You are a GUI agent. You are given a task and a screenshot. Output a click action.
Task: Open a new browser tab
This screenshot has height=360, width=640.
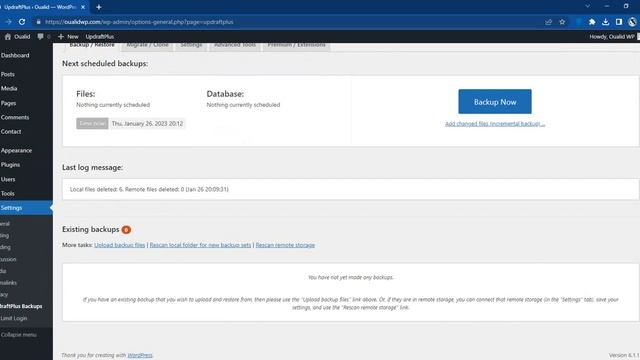99,7
